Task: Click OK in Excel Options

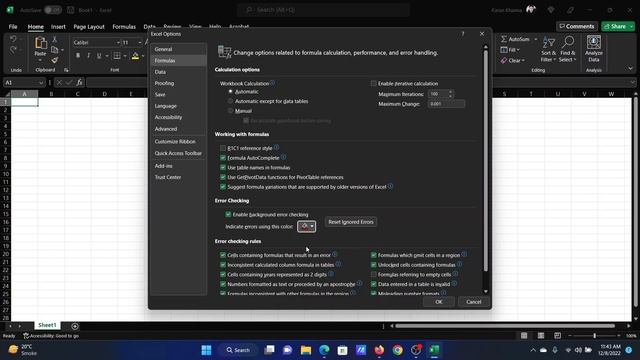Action: tap(439, 302)
